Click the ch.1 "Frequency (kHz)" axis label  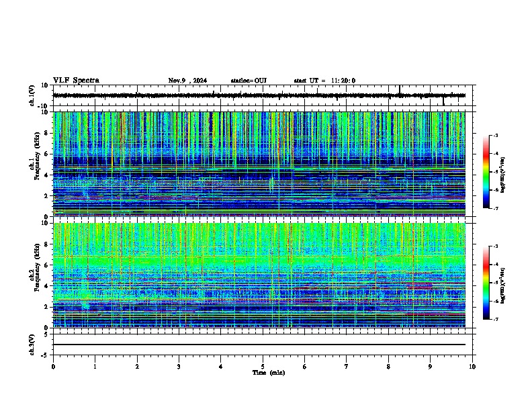[37, 157]
